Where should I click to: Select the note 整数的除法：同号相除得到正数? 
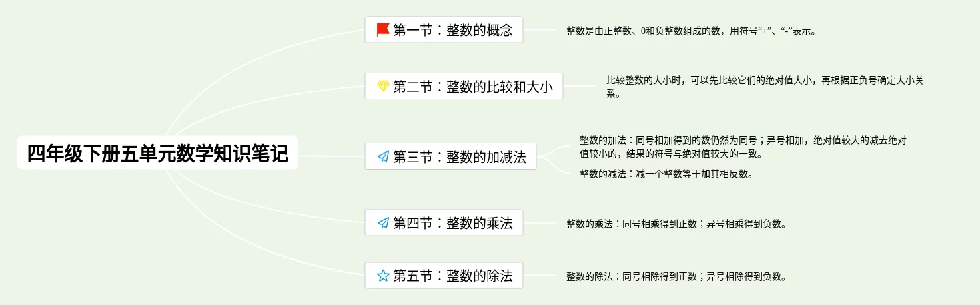coord(676,276)
